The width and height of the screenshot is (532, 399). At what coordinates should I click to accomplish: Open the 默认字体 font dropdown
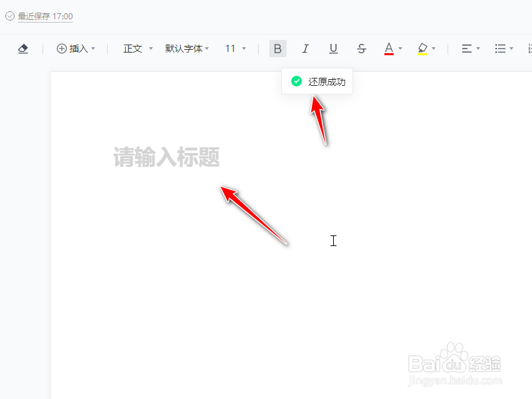click(185, 49)
